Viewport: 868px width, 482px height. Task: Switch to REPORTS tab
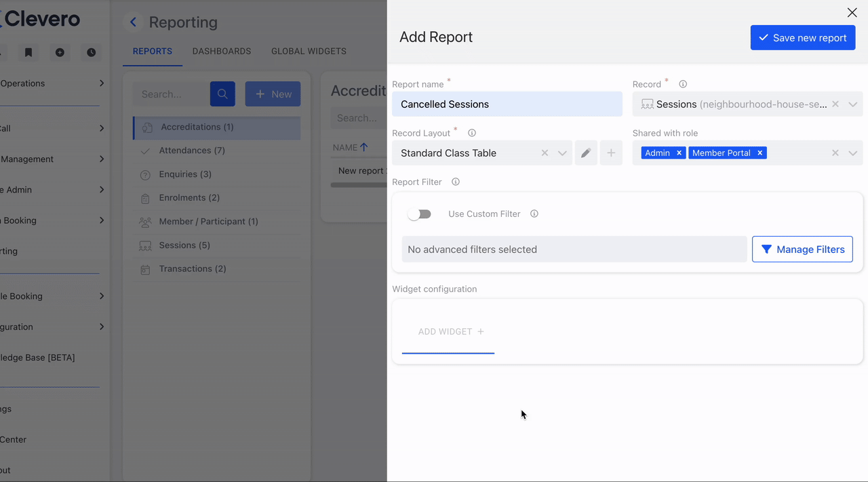153,52
